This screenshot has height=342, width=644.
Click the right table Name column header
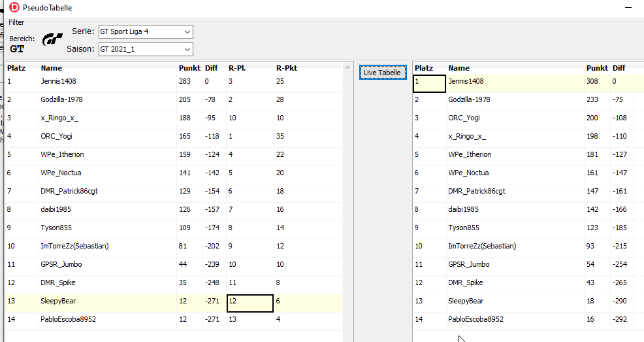click(459, 68)
